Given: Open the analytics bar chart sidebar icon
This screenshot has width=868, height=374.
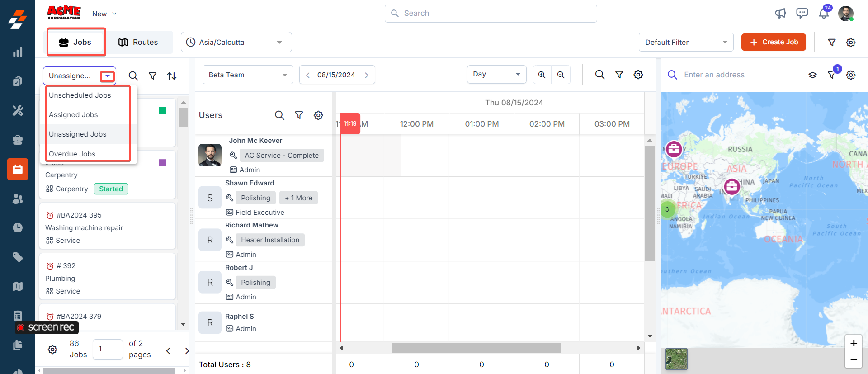Looking at the screenshot, I should pyautogui.click(x=18, y=52).
